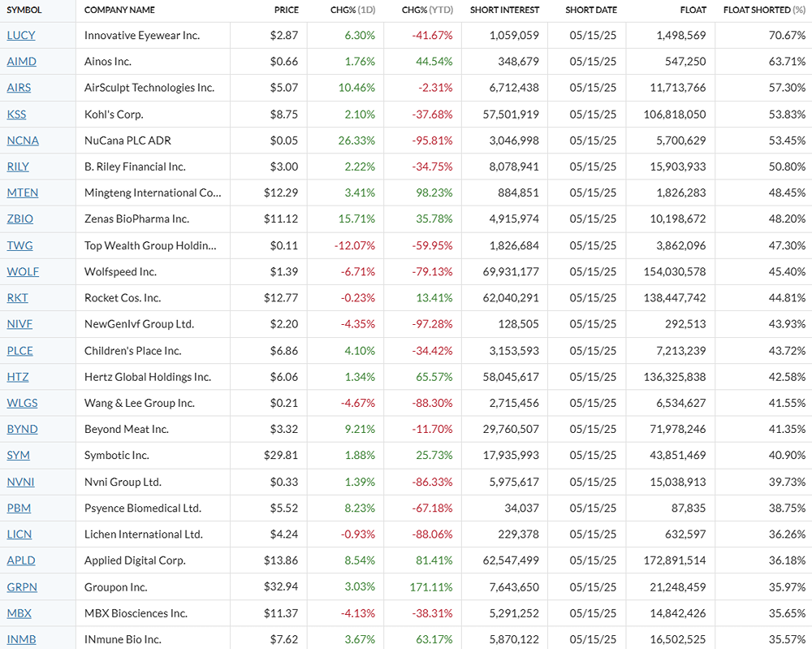
Task: Click the CHG% (YTD) column header
Action: pos(427,10)
